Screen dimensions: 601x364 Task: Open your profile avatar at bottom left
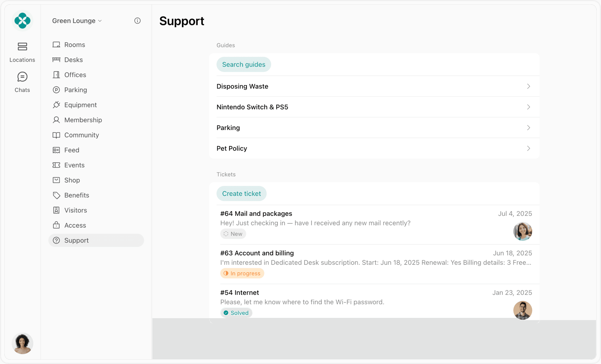click(22, 343)
